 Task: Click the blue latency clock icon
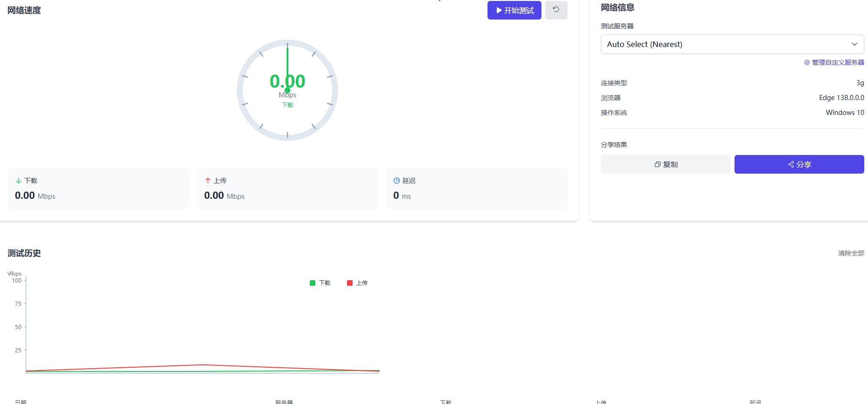[397, 181]
